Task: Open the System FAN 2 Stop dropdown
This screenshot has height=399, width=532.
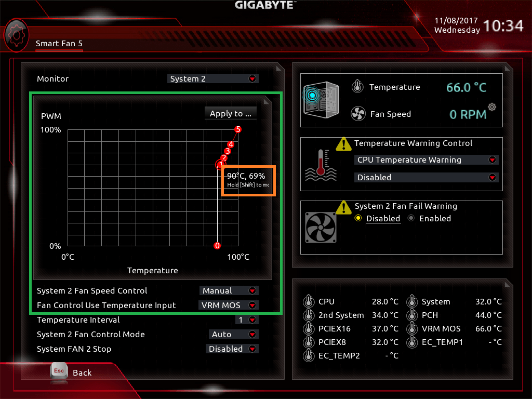Action: [x=232, y=349]
